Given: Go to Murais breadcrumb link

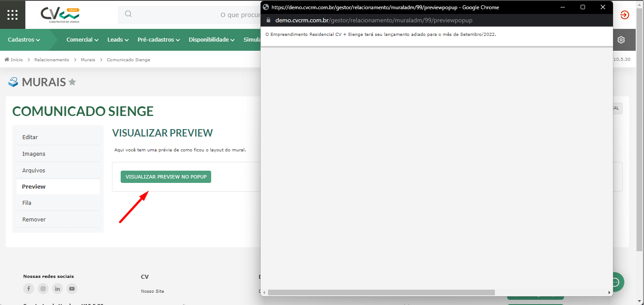Looking at the screenshot, I should (88, 60).
